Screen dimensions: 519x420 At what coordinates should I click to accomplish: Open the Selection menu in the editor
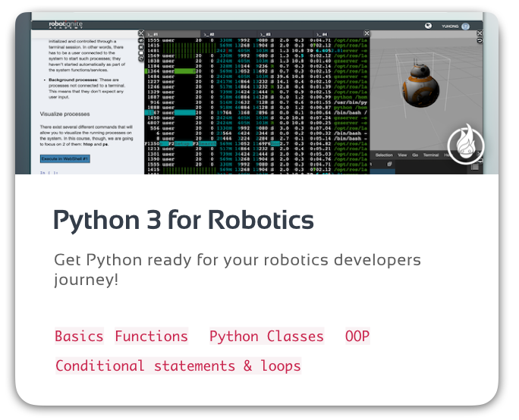384,155
